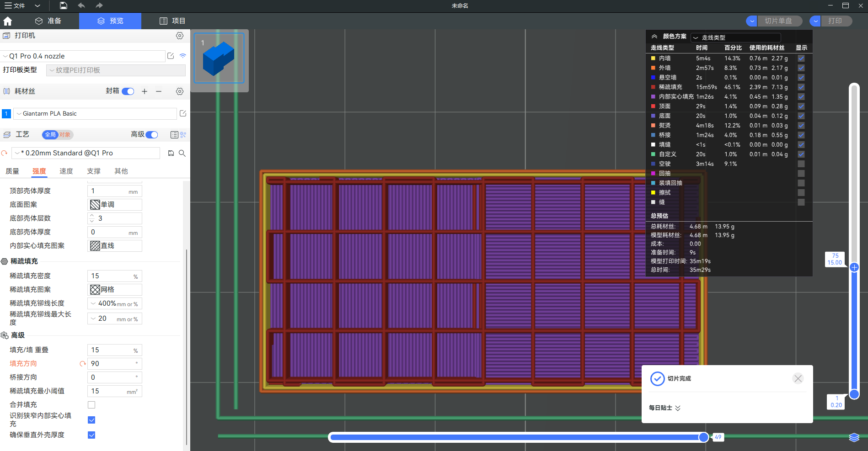
Task: Expand the 每日贴士 daily tips section
Action: (664, 408)
